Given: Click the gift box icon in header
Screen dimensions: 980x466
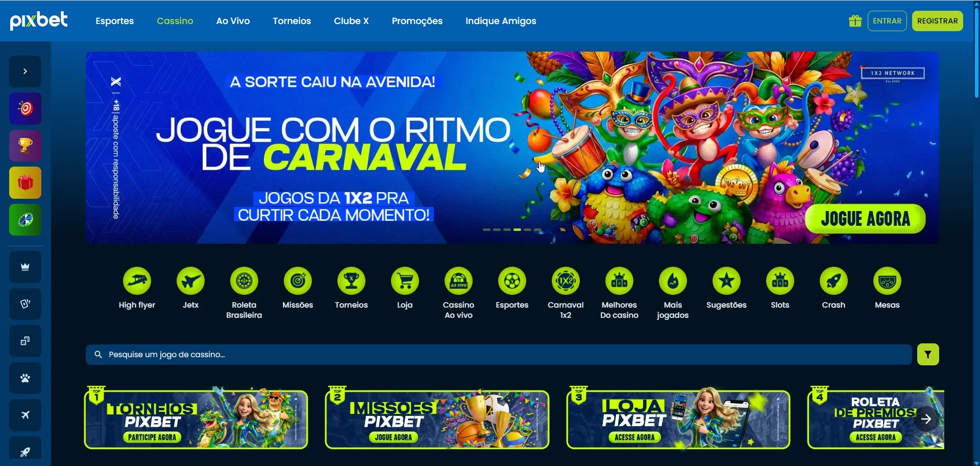Looking at the screenshot, I should tap(855, 21).
